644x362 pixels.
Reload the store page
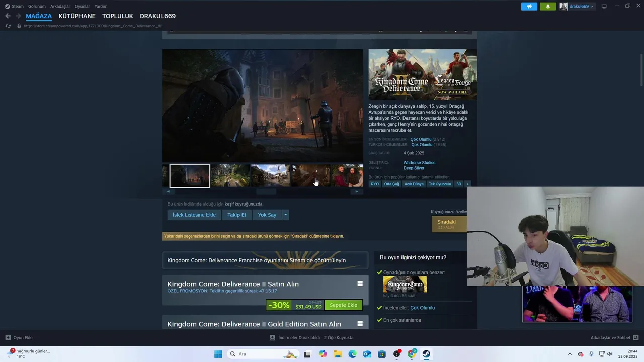8,26
